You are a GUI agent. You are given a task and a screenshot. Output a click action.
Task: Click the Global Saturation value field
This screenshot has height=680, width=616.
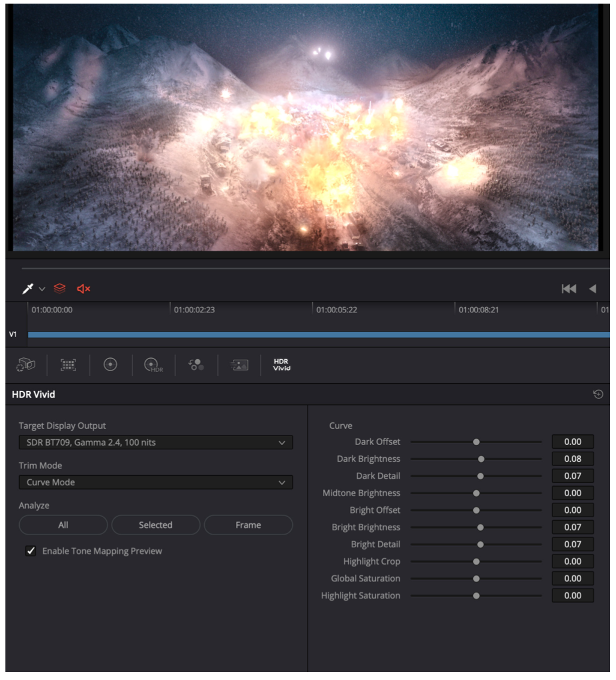573,578
